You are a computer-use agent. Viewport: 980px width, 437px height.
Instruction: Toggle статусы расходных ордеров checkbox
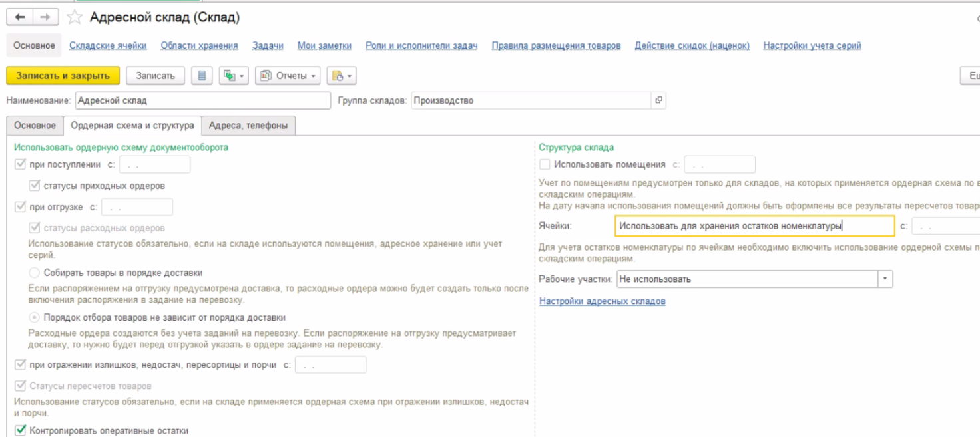35,228
